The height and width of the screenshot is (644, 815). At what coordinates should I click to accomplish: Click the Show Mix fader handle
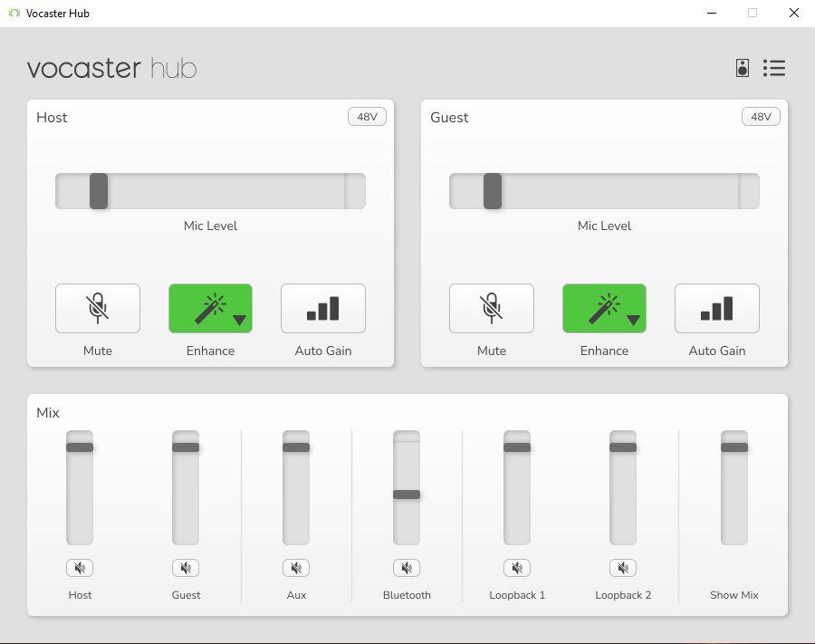click(x=734, y=447)
